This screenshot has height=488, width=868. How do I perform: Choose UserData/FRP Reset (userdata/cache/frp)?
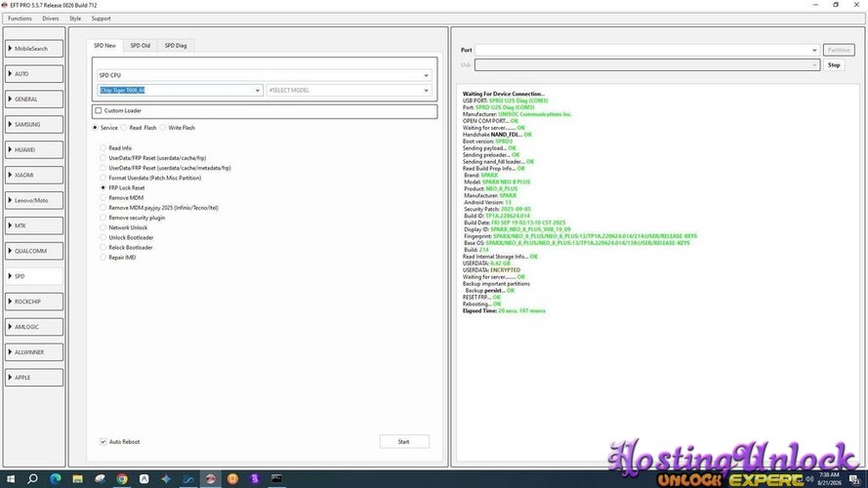click(103, 158)
